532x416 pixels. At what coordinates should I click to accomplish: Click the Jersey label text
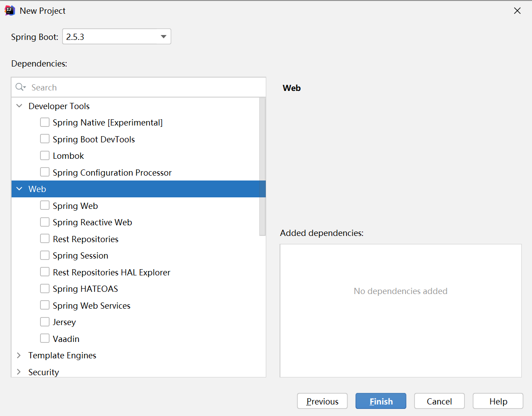point(64,322)
